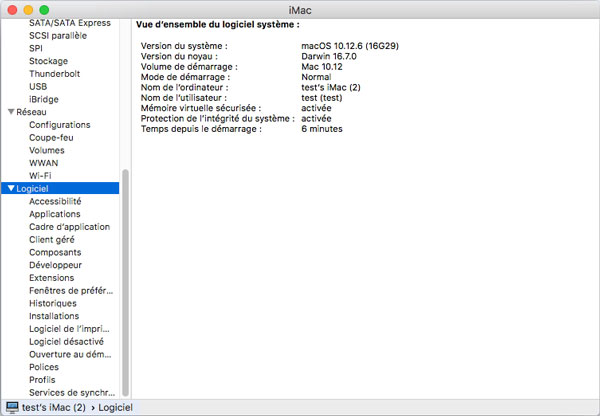Screen dimensions: 600x416
Task: Click the iMac window title
Action: pyautogui.click(x=300, y=10)
